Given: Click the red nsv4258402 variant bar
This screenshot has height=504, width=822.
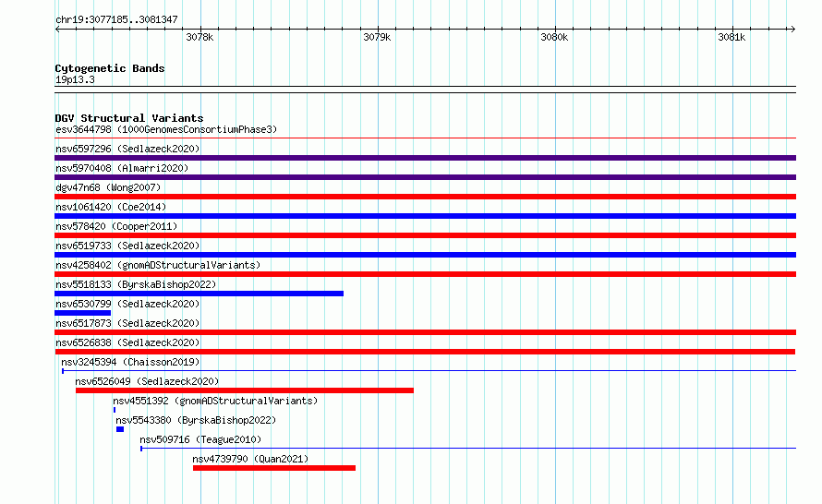Looking at the screenshot, I should click(425, 274).
